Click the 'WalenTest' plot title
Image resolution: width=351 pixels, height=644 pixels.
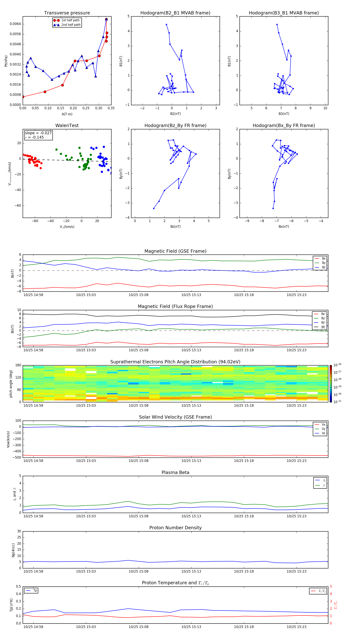pos(67,125)
